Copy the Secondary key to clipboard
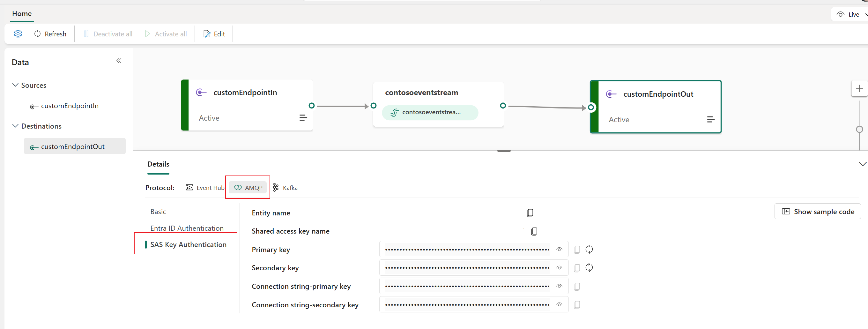 (x=577, y=267)
